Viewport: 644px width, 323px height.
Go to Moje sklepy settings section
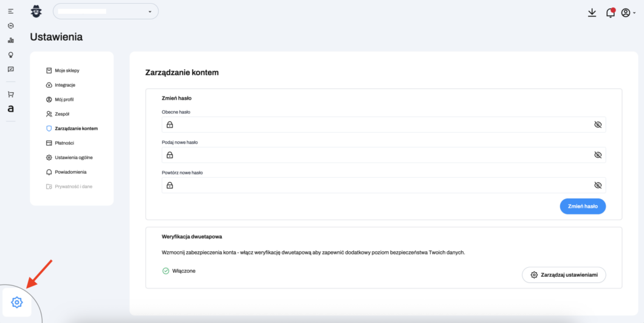(x=67, y=70)
